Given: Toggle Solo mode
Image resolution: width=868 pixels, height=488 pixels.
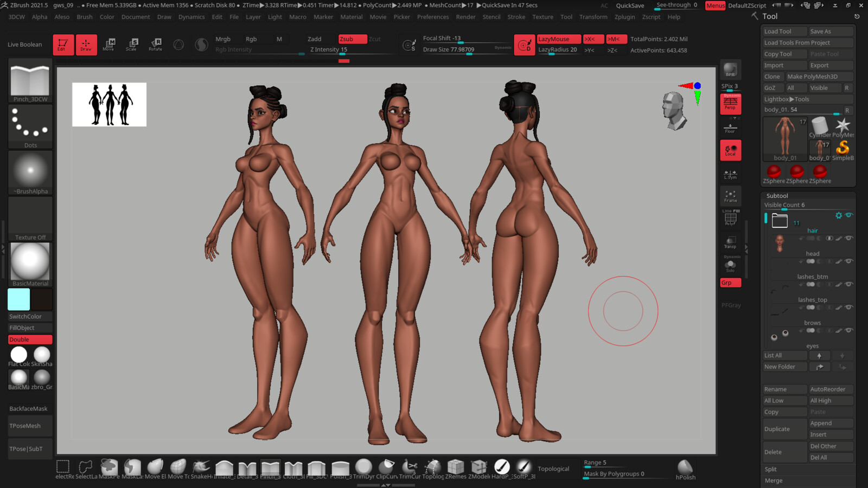Looking at the screenshot, I should click(730, 265).
